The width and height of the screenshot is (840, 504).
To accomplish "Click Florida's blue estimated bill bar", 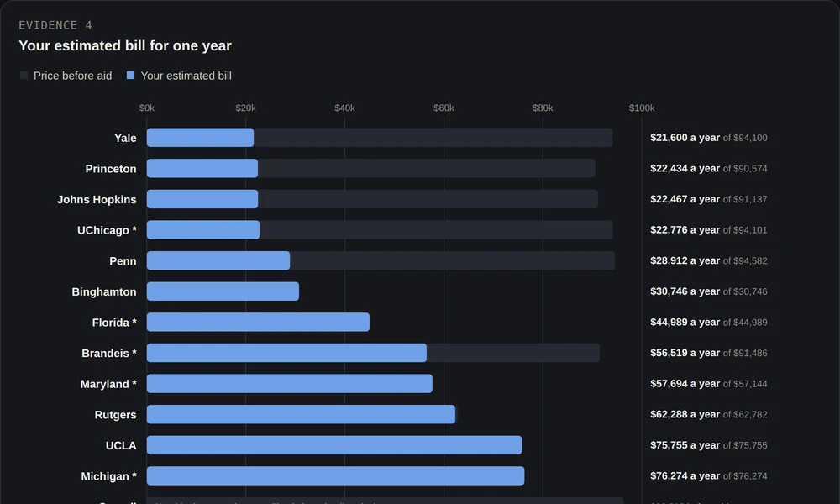I will [x=258, y=322].
